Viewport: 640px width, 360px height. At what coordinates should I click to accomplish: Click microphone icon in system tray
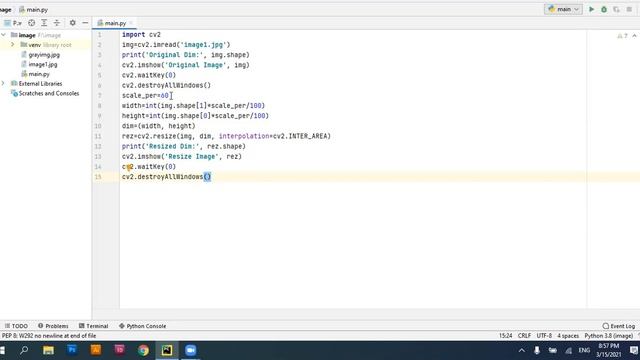pos(537,350)
